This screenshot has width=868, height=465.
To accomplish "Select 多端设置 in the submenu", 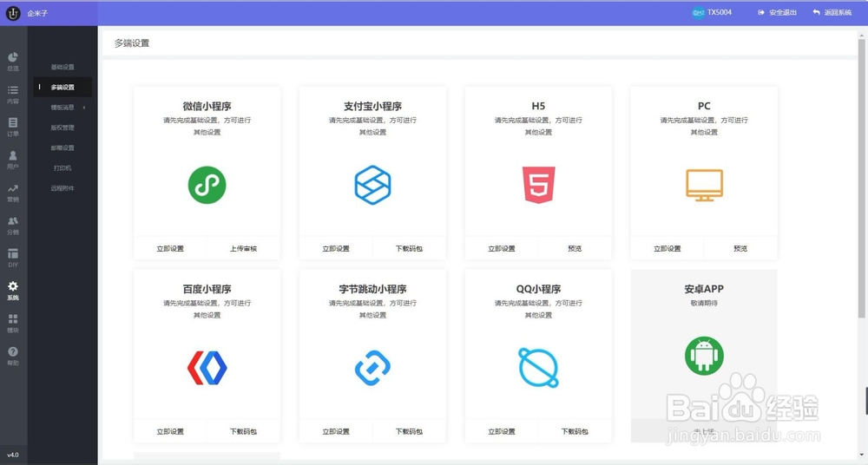I will 62,87.
